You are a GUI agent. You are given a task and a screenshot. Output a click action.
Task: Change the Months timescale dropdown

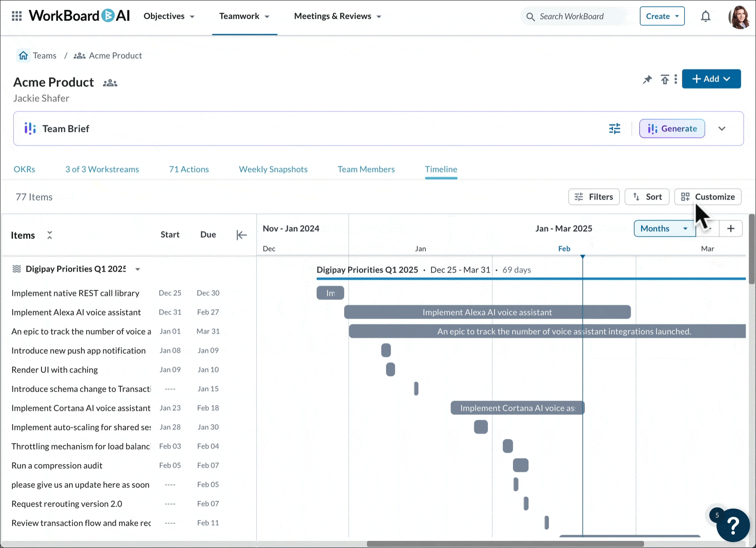click(x=665, y=228)
